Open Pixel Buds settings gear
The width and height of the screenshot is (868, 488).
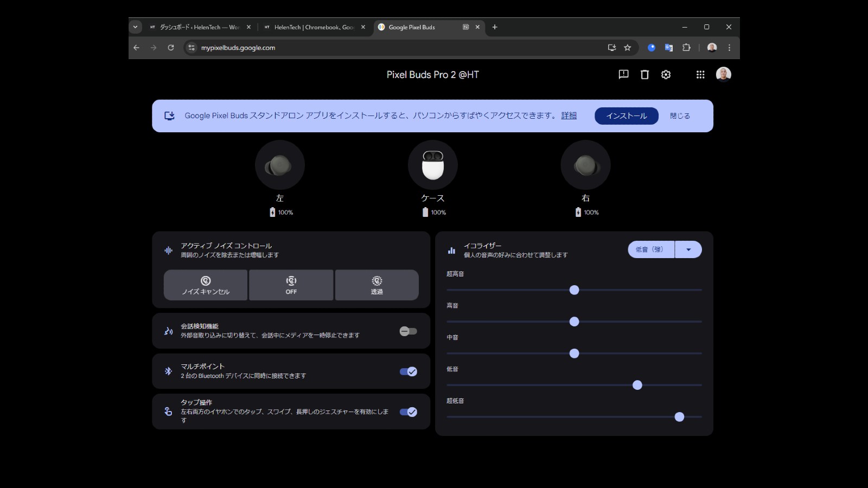coord(666,74)
